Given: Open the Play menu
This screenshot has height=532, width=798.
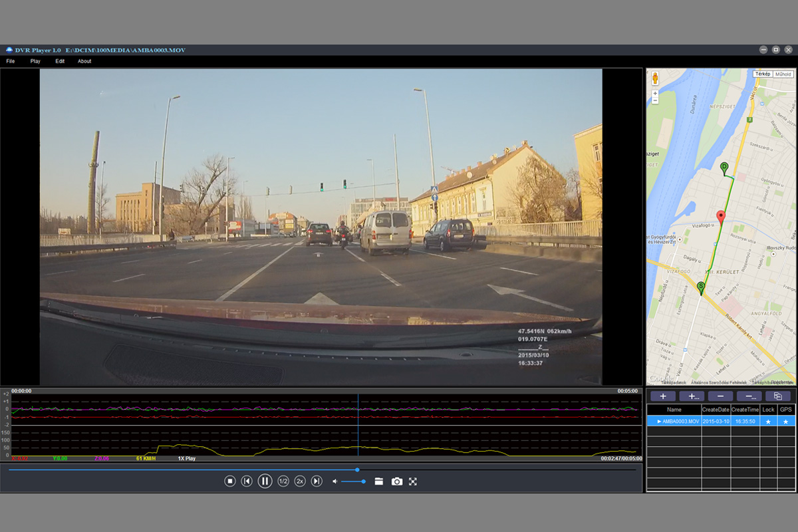Looking at the screenshot, I should point(35,61).
